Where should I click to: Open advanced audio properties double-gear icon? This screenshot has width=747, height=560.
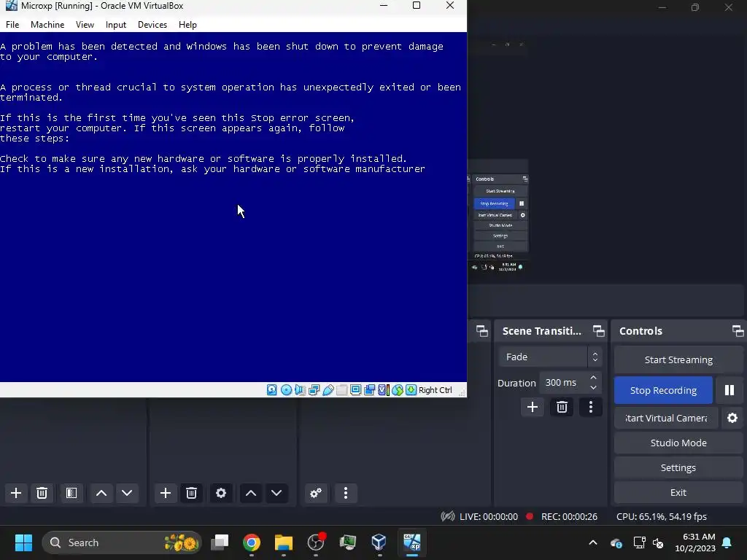tap(316, 493)
